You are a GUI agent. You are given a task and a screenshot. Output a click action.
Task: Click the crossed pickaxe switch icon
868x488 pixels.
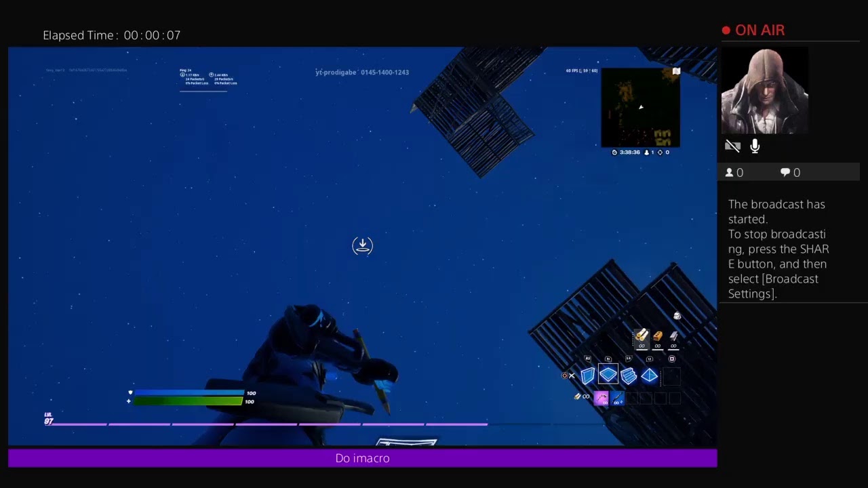571,375
